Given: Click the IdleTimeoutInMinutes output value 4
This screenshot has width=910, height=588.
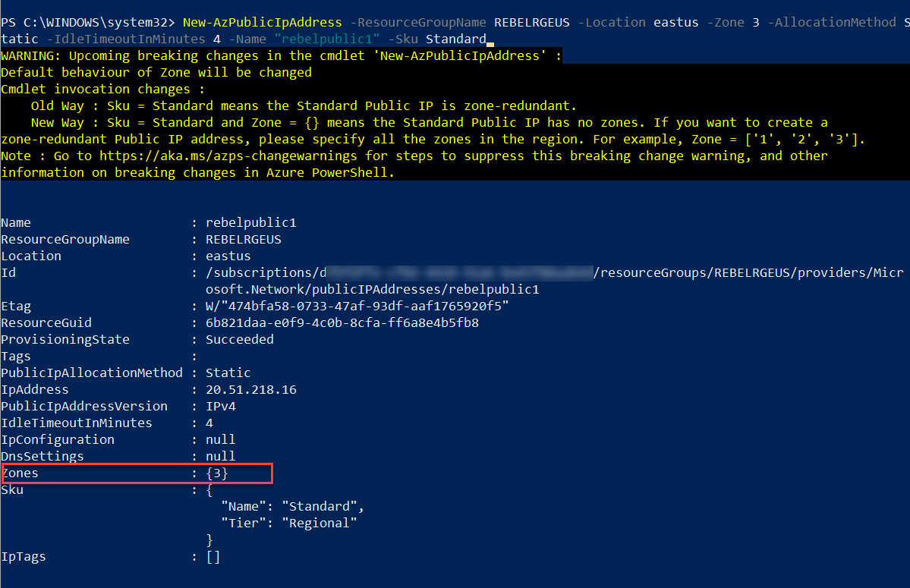Looking at the screenshot, I should coord(209,423).
